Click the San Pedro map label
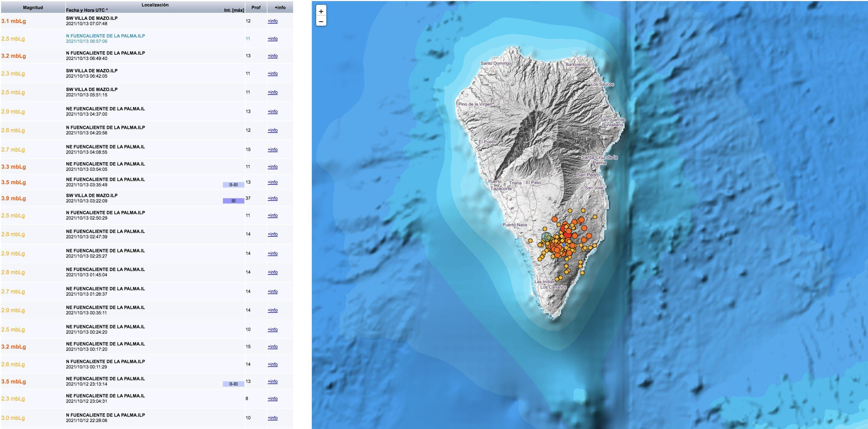The image size is (868, 429). (x=588, y=175)
